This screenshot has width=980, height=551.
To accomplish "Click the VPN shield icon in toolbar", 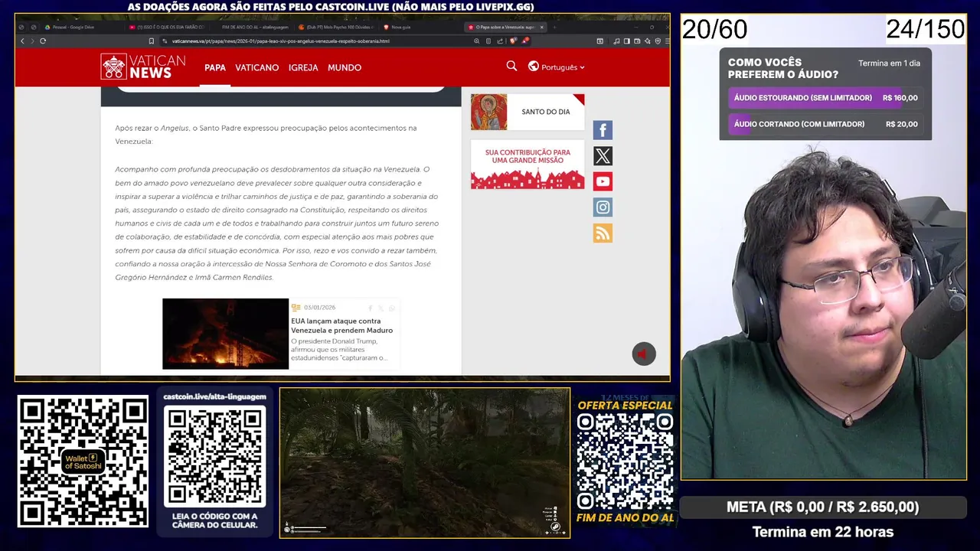I will click(x=658, y=41).
